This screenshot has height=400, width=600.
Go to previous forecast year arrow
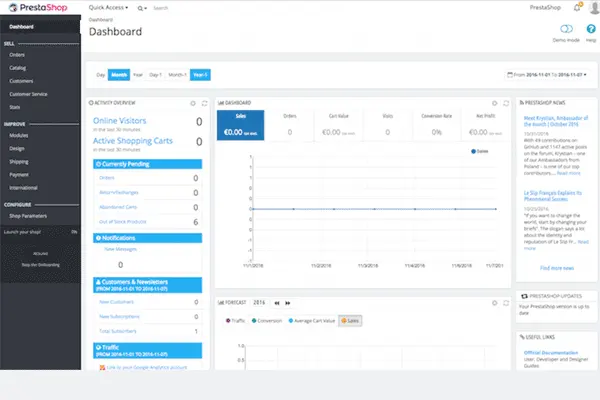click(276, 301)
